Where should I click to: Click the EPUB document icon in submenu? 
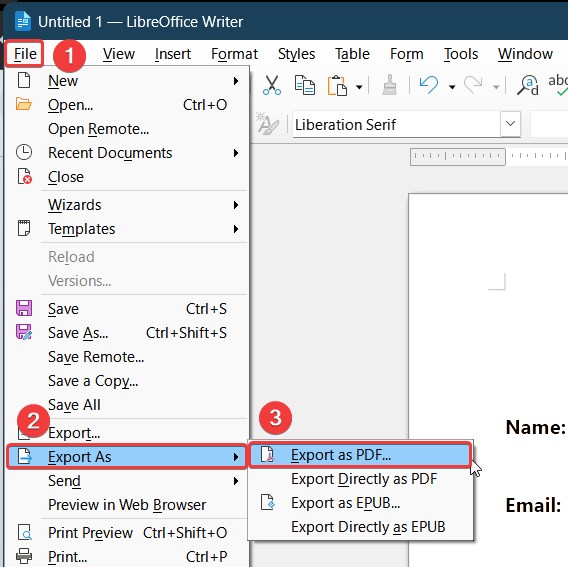268,503
